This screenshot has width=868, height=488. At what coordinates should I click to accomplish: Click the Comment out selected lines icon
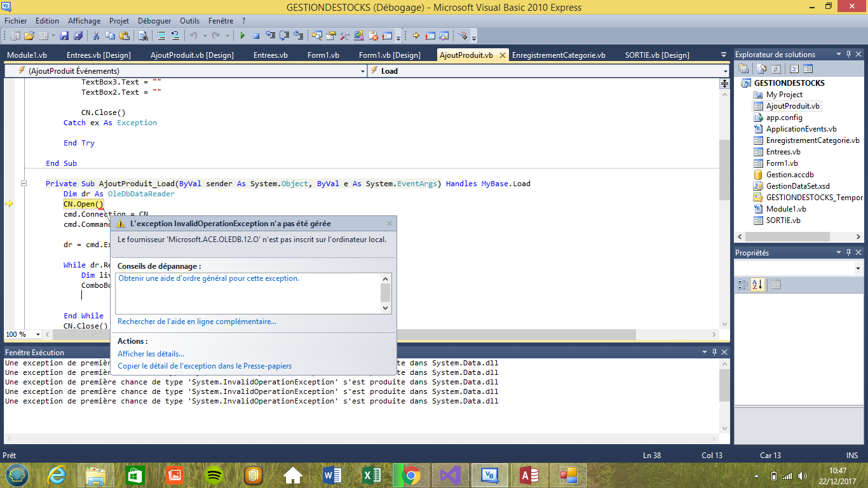[161, 36]
